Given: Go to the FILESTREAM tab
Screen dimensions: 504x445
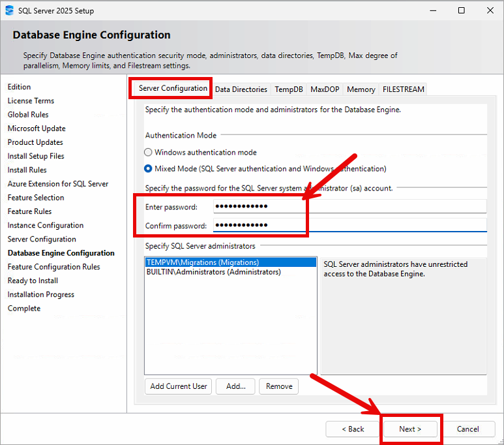Looking at the screenshot, I should tap(403, 89).
